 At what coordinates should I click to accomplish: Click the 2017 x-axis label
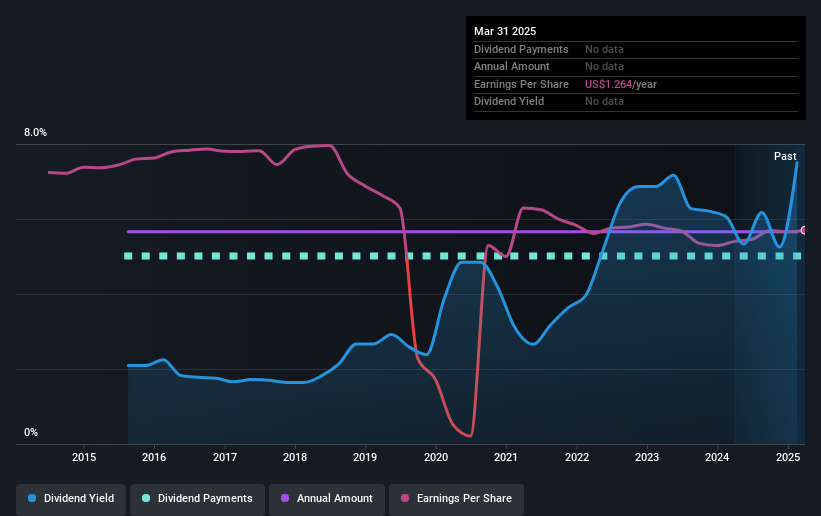pyautogui.click(x=225, y=457)
